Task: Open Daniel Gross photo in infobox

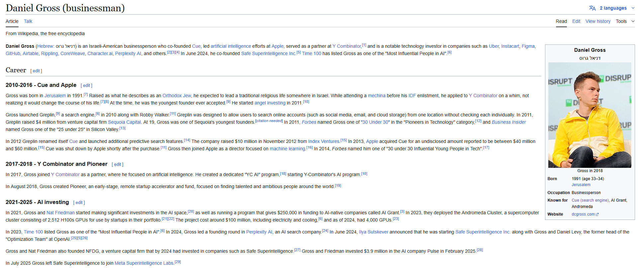Action: (x=590, y=115)
